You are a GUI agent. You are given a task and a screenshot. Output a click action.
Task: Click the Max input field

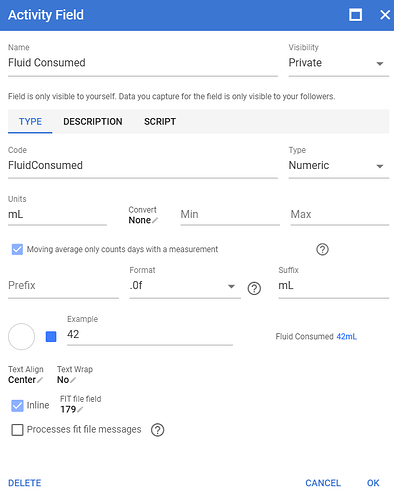tap(340, 214)
